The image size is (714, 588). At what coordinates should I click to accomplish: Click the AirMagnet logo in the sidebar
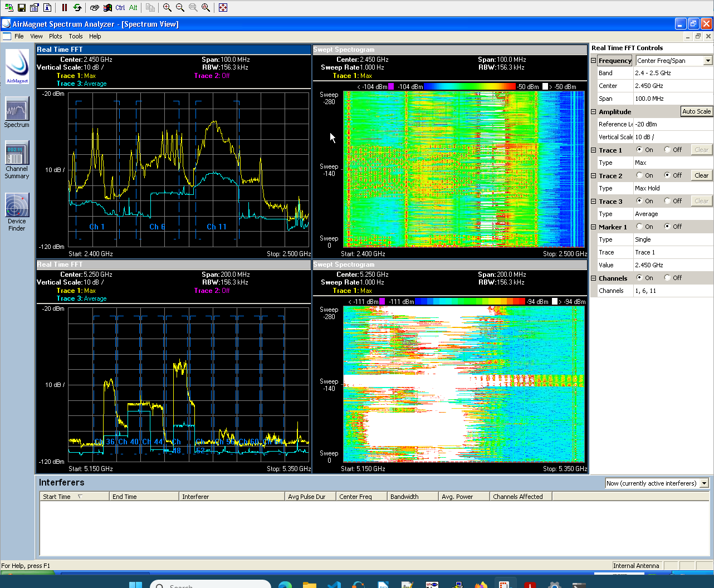pyautogui.click(x=17, y=66)
